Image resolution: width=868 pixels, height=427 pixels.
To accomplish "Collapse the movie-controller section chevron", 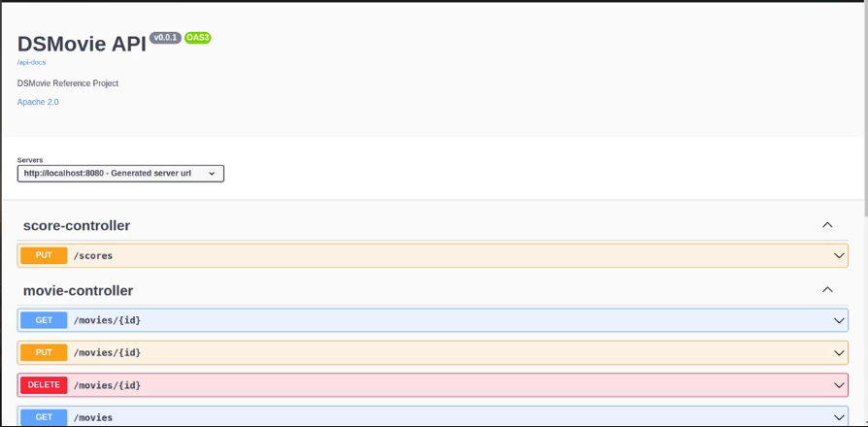I will tap(827, 290).
